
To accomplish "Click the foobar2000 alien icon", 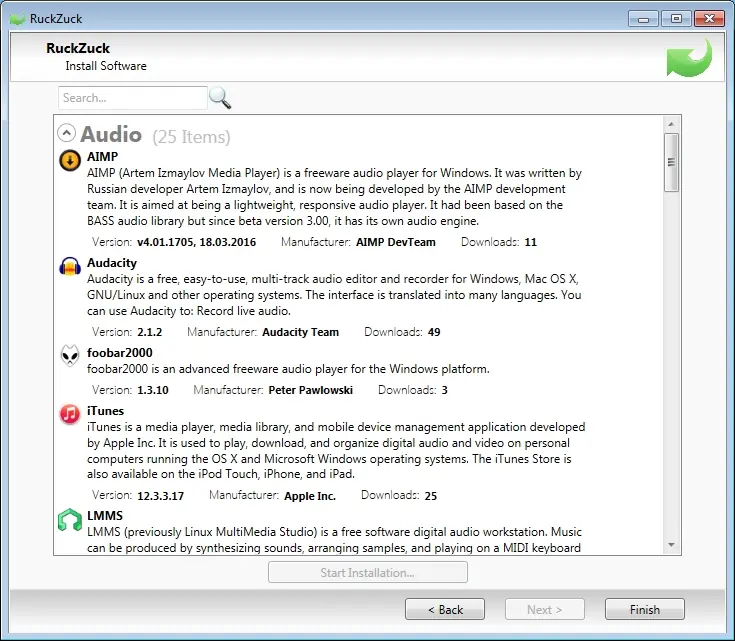I will (70, 356).
